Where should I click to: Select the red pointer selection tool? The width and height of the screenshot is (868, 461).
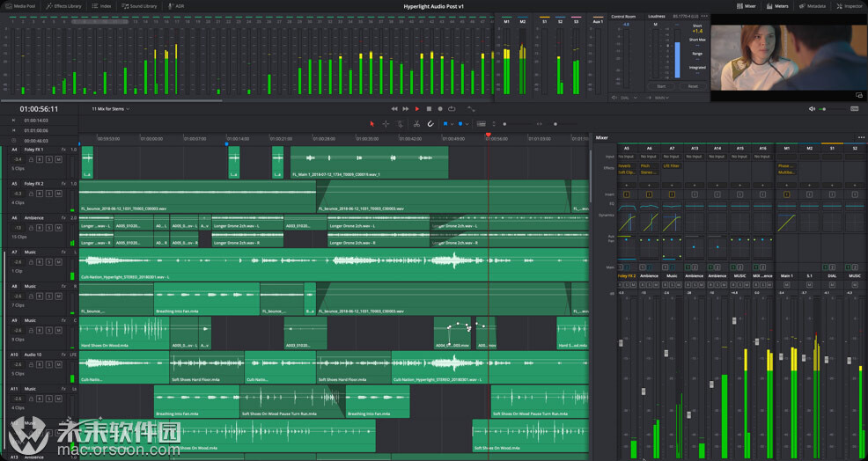click(x=372, y=124)
